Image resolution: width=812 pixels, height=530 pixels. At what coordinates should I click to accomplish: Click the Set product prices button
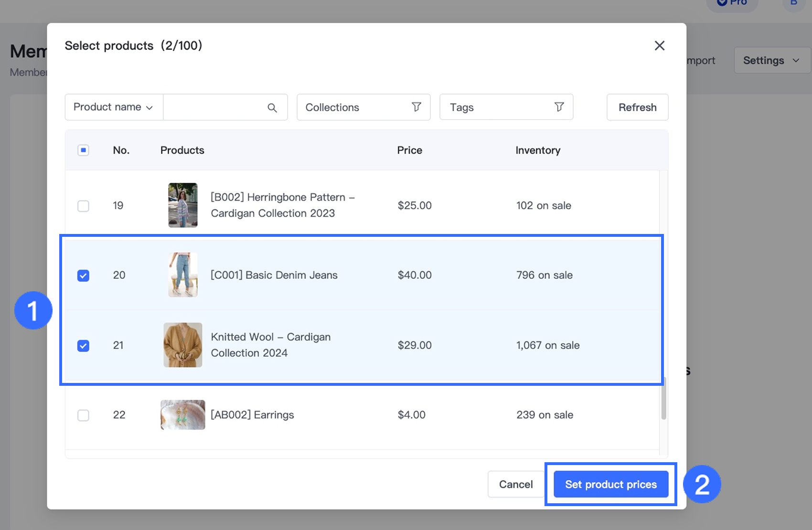610,484
